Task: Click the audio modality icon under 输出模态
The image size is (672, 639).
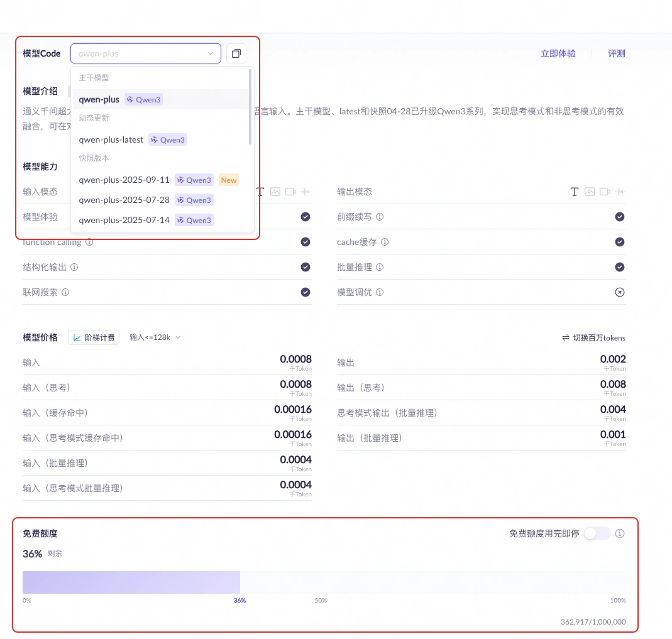Action: coord(620,192)
